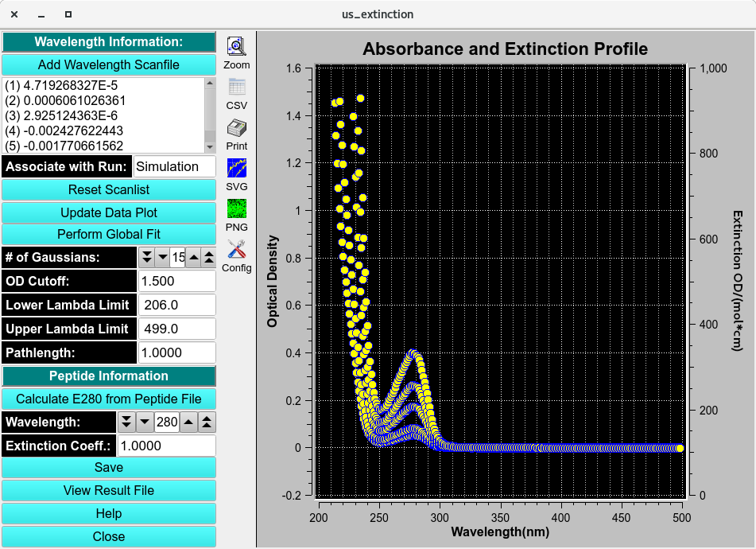756x549 pixels.
Task: Select scan entry (3) in list
Action: 62,115
